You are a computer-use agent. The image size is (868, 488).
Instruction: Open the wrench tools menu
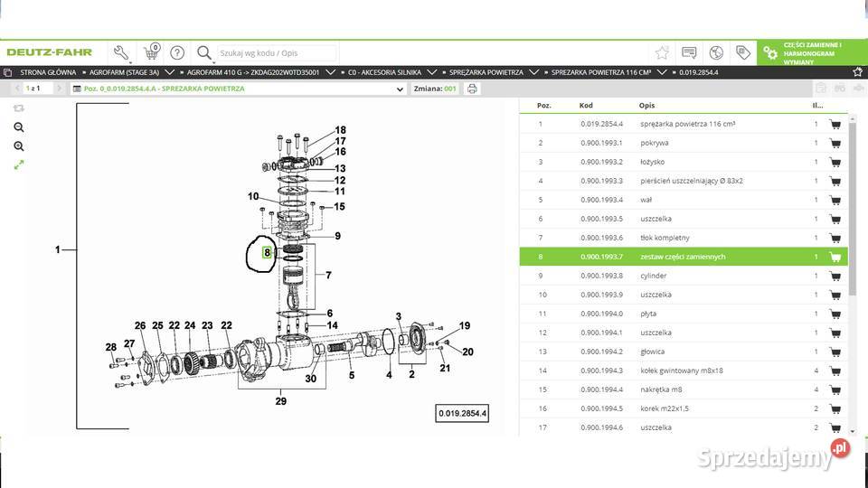click(121, 52)
